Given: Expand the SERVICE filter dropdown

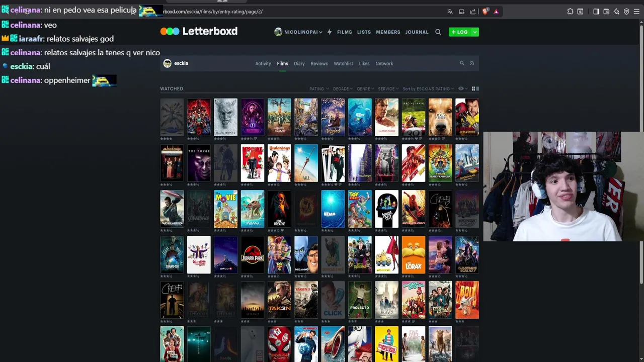Looking at the screenshot, I should tap(388, 88).
